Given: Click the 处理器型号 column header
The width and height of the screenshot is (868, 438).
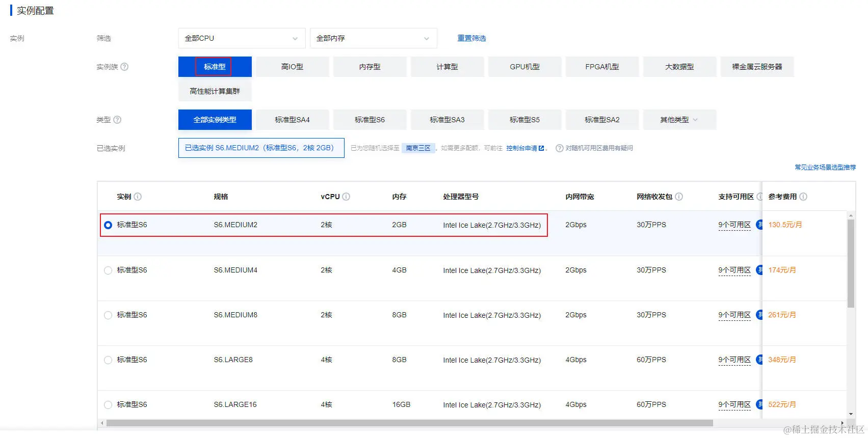Looking at the screenshot, I should tap(461, 197).
